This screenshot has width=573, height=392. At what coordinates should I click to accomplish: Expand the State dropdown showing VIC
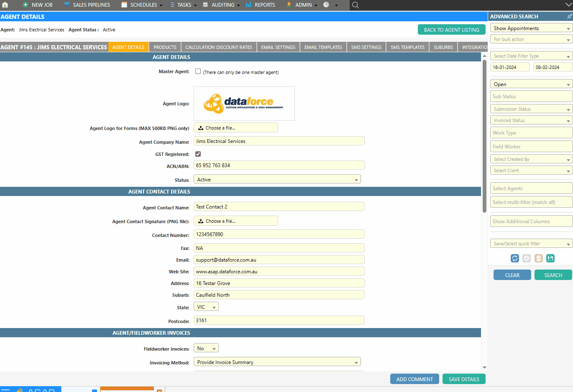click(x=206, y=307)
